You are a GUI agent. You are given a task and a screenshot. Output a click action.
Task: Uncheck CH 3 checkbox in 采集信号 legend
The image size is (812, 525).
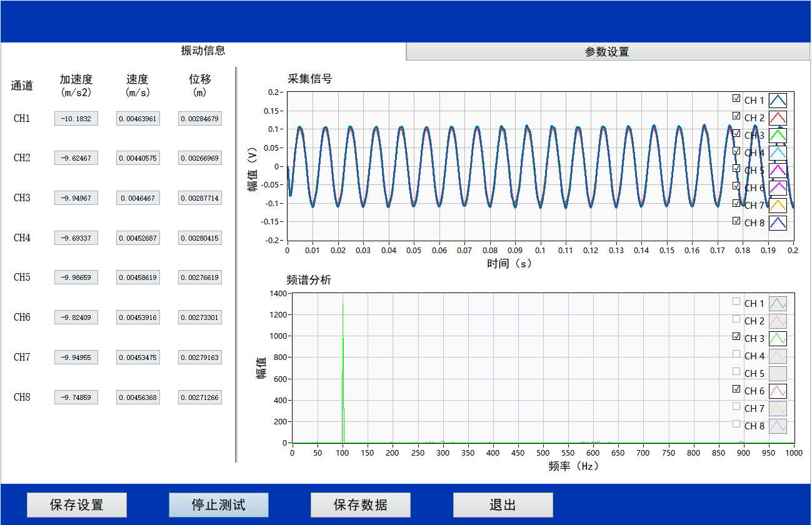[736, 133]
